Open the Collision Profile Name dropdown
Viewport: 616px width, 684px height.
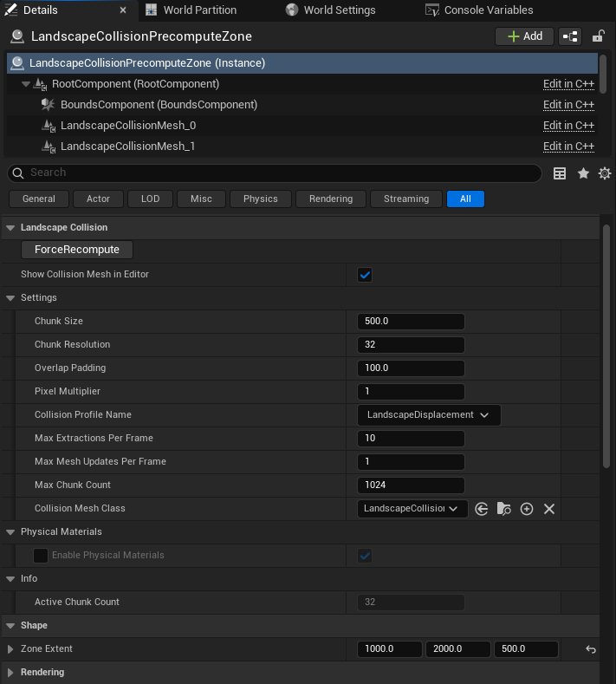[429, 415]
